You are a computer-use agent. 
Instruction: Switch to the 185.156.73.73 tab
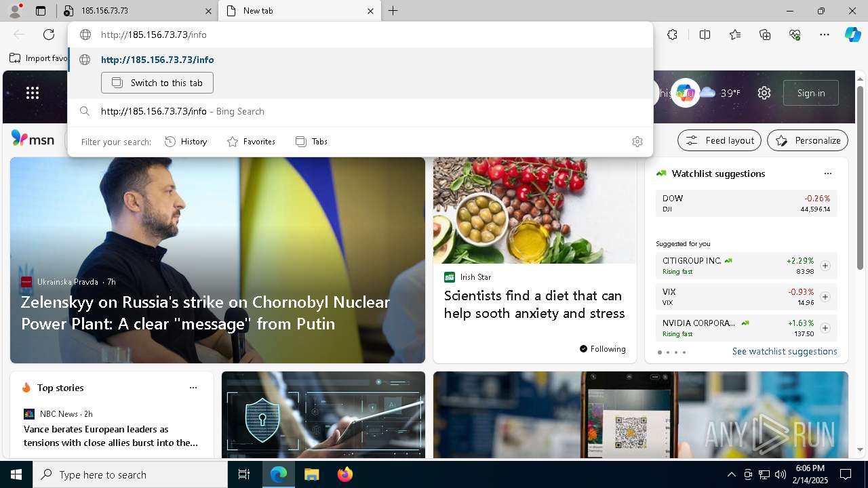tap(137, 11)
